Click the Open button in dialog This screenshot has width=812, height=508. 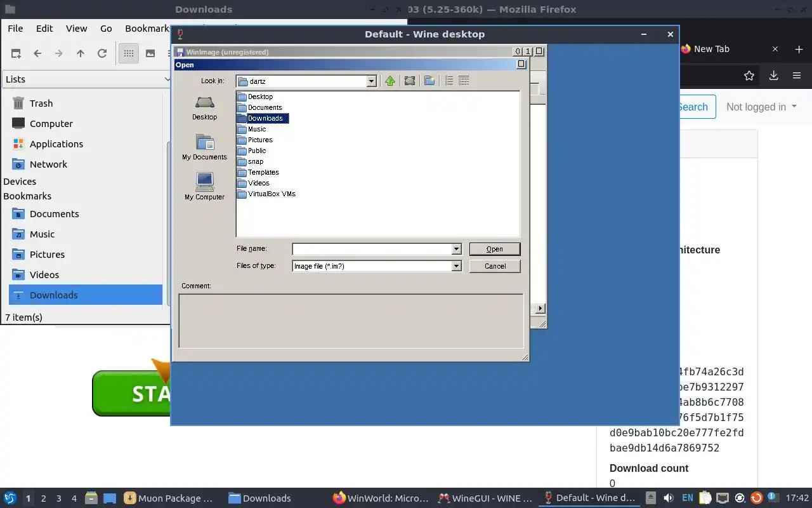pyautogui.click(x=495, y=249)
